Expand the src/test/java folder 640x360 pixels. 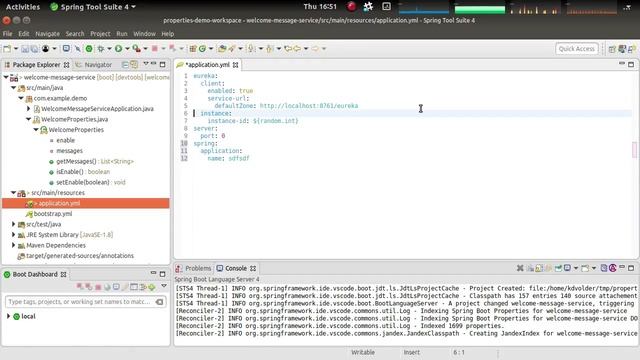coord(13,224)
